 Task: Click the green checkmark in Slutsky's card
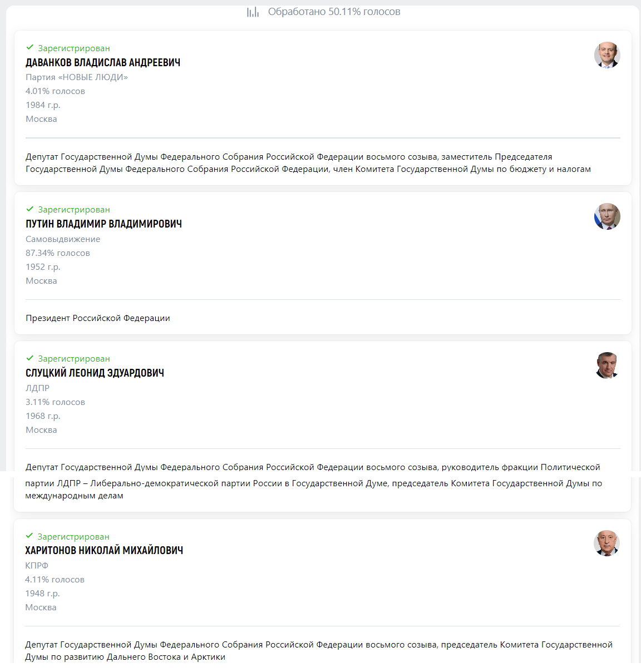[x=30, y=358]
